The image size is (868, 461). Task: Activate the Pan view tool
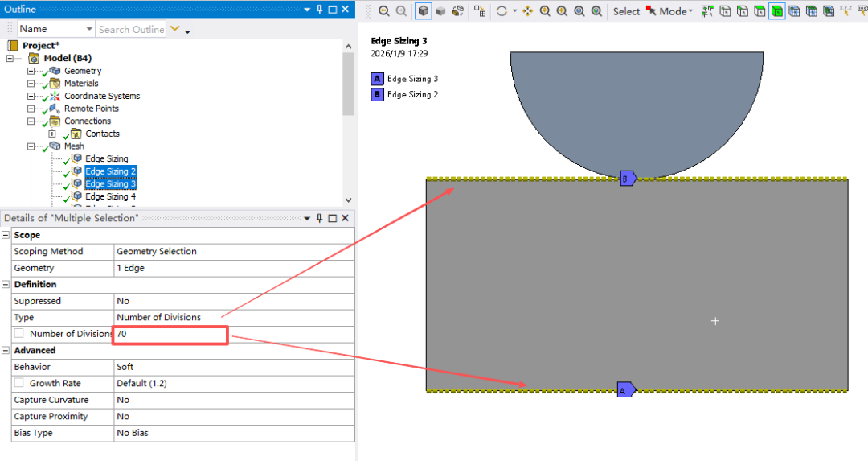[x=527, y=11]
